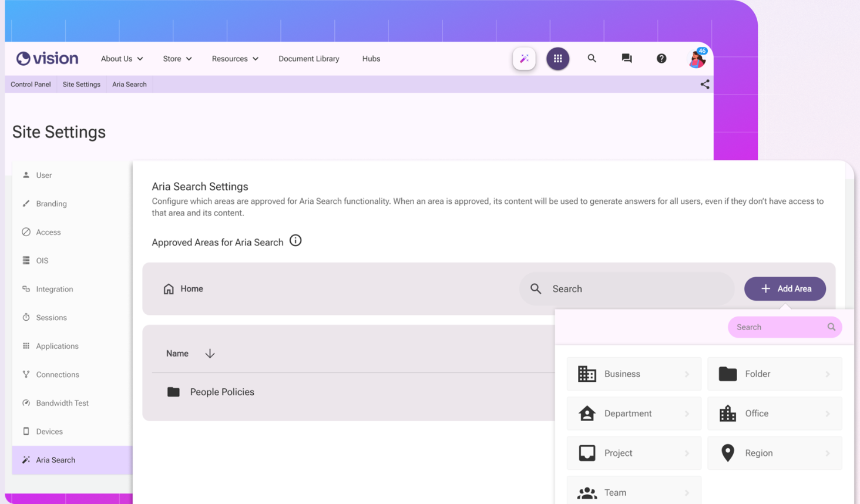This screenshot has width=860, height=504.
Task: Click the Folder icon in area popup
Action: [728, 374]
